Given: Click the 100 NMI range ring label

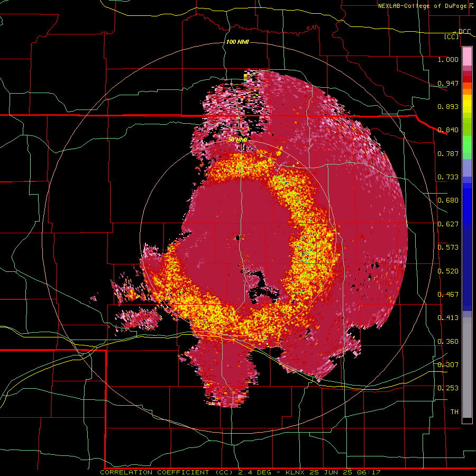Looking at the screenshot, I should tap(237, 42).
